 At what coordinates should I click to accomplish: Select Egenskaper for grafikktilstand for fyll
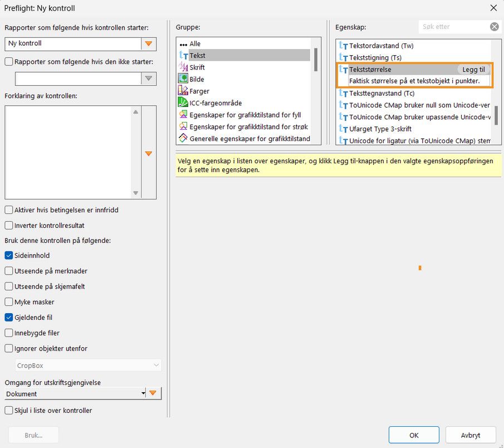[x=245, y=115]
